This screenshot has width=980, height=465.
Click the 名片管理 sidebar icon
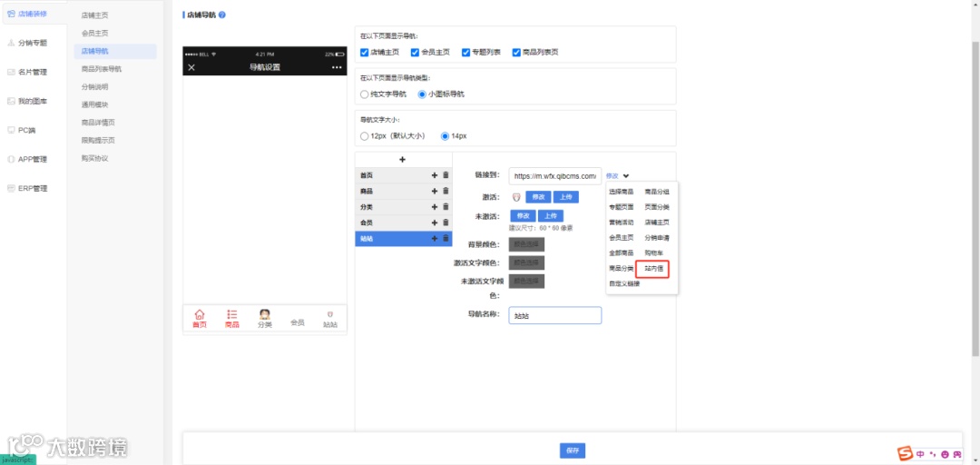pyautogui.click(x=11, y=72)
